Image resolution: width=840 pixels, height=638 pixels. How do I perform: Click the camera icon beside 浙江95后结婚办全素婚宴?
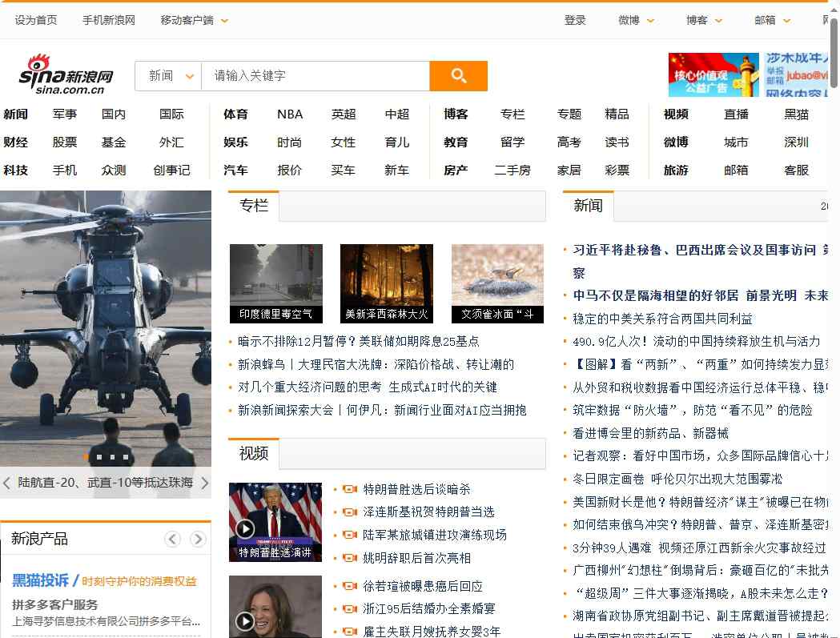pos(348,608)
